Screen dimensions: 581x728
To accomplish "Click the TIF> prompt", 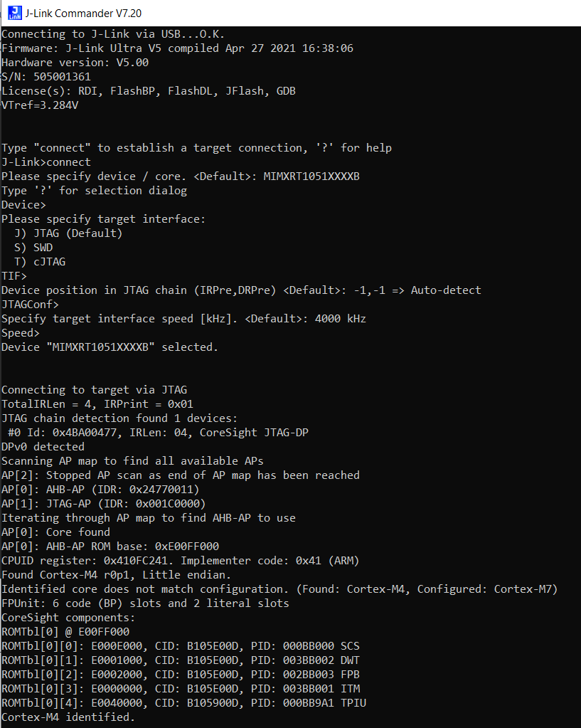I will pyautogui.click(x=16, y=275).
